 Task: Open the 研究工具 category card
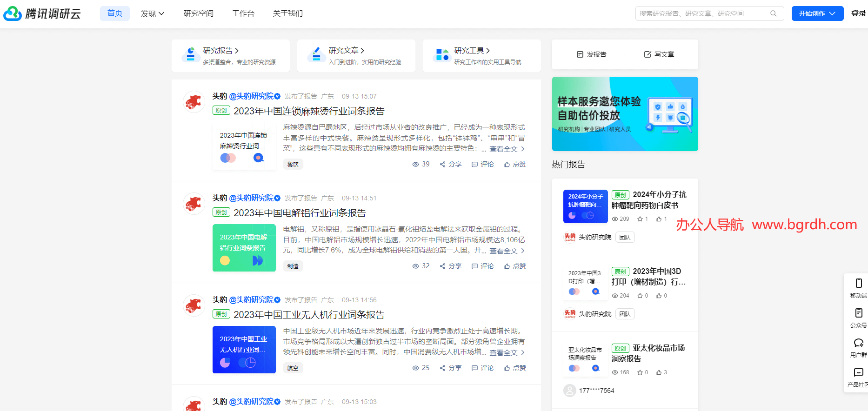[x=482, y=56]
